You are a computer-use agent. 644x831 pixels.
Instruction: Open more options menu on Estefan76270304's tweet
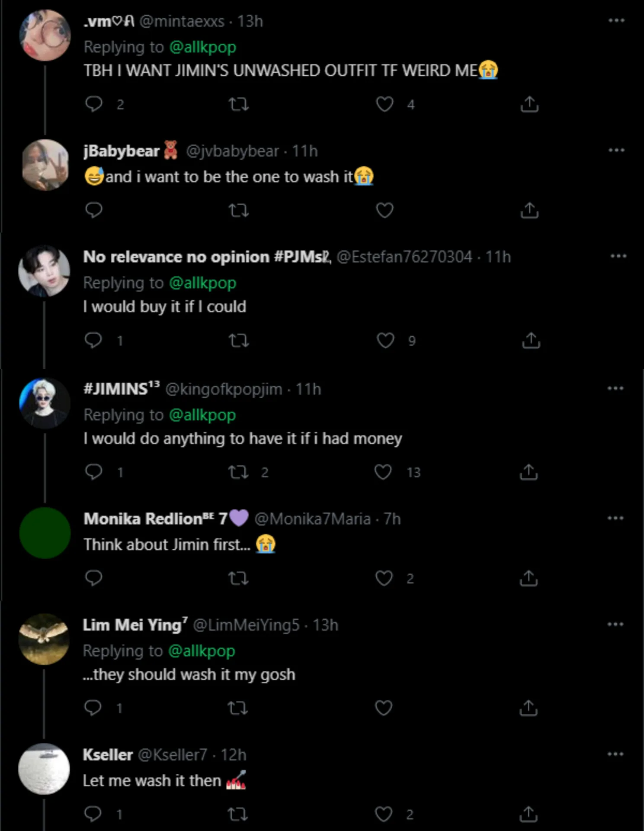[618, 256]
